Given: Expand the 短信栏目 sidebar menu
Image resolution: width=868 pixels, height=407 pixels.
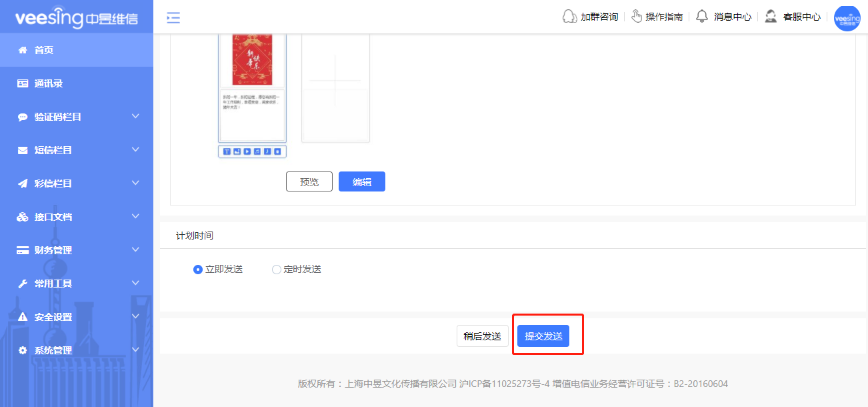Looking at the screenshot, I should click(77, 149).
